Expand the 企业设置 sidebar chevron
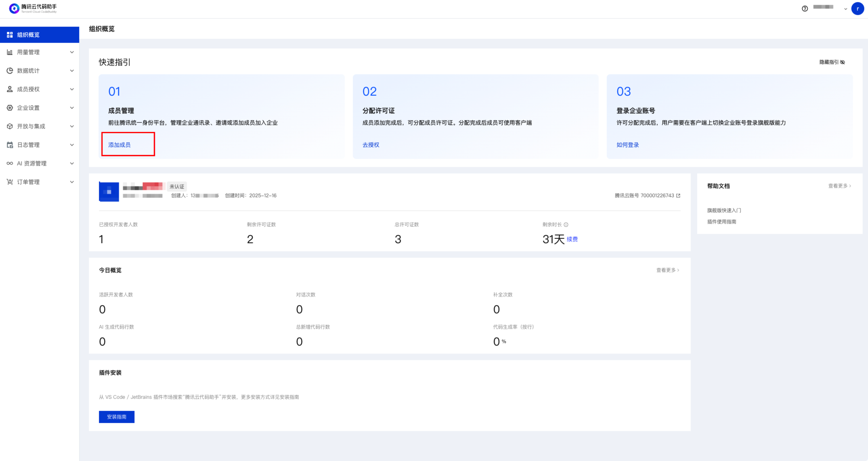Image resolution: width=868 pixels, height=461 pixels. pos(72,108)
